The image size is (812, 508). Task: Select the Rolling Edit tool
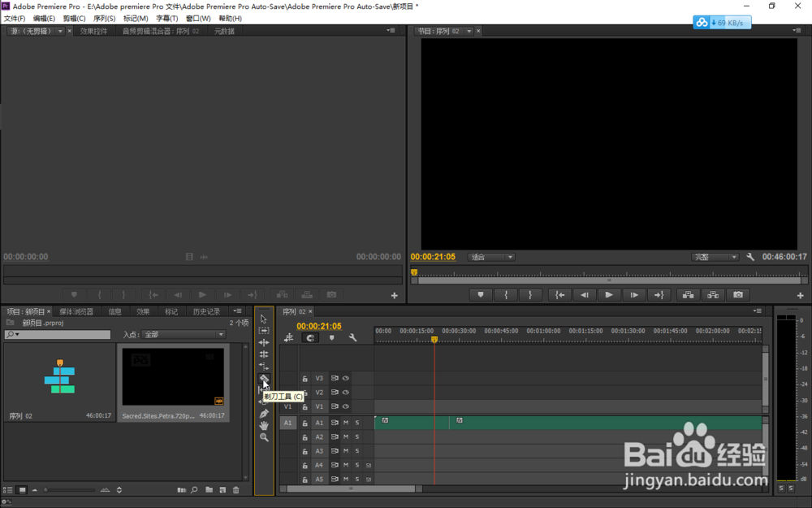click(x=264, y=354)
